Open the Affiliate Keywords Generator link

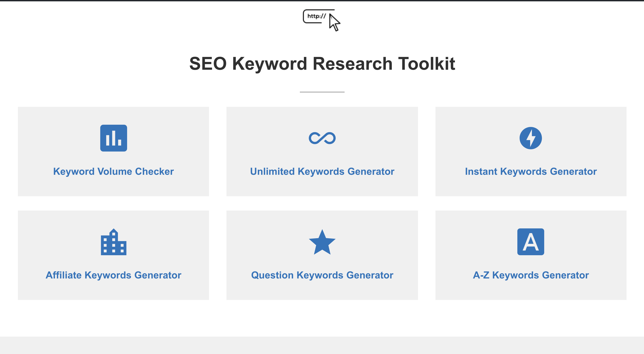(x=113, y=275)
